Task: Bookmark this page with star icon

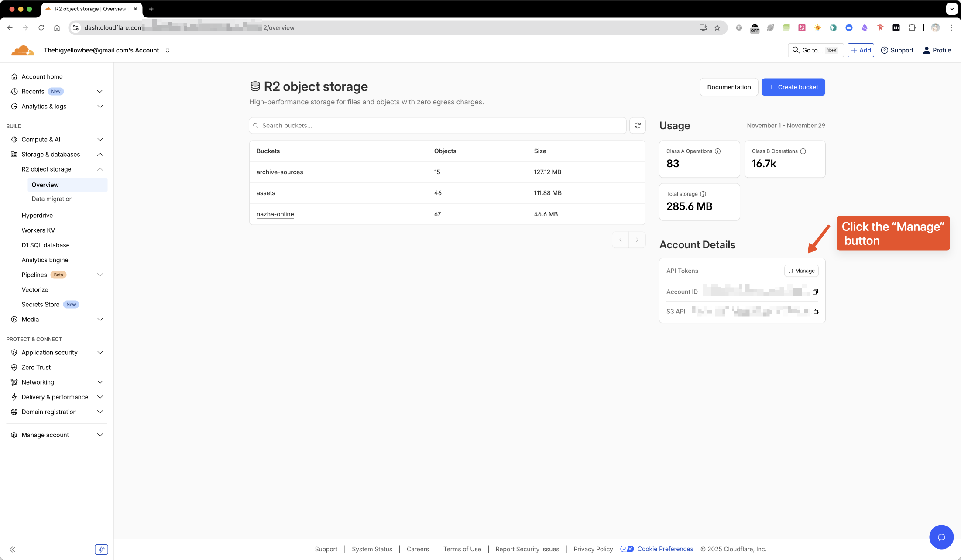Action: pyautogui.click(x=717, y=27)
